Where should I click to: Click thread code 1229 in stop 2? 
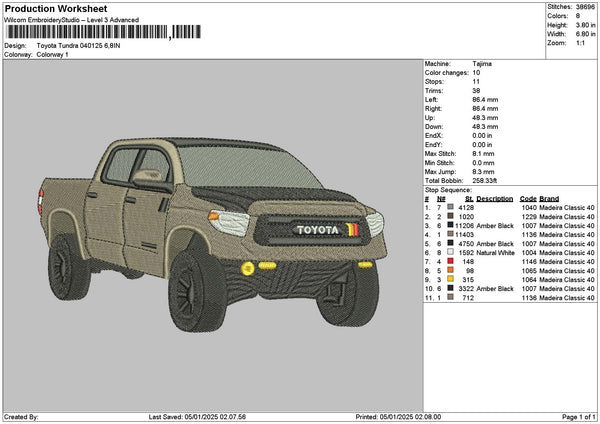tap(529, 217)
